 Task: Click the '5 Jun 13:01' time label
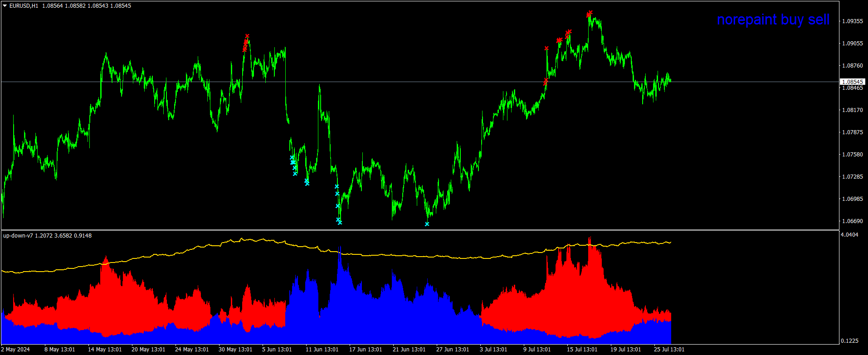tap(277, 350)
